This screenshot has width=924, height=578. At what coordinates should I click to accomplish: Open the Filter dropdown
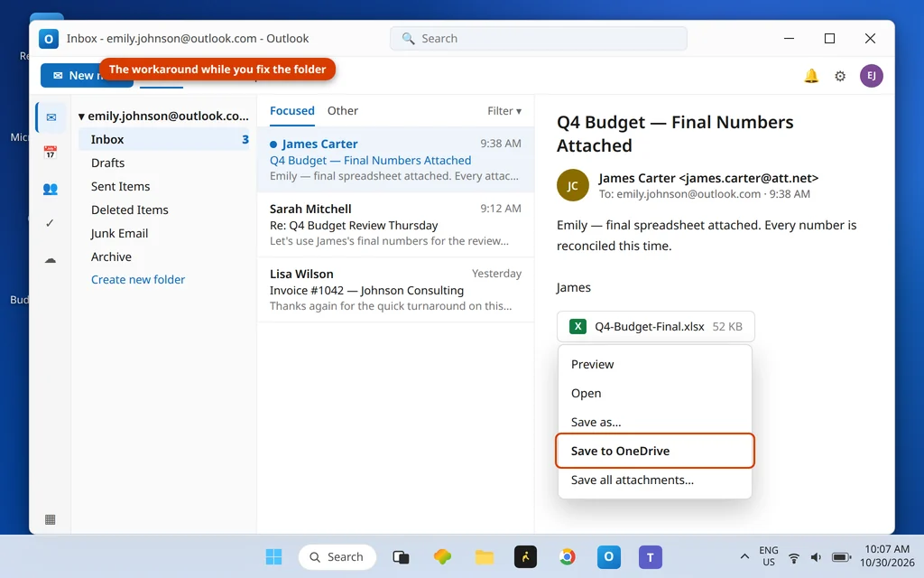point(504,111)
